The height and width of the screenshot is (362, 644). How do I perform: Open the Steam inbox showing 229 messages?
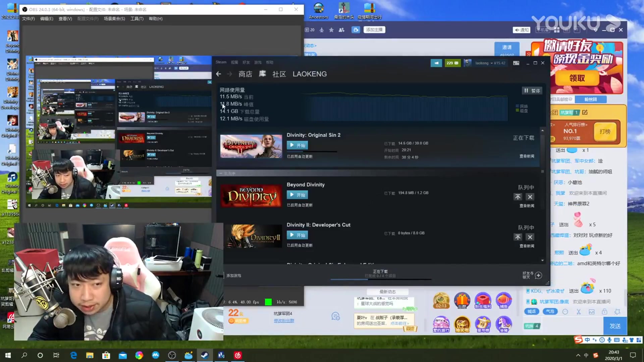[452, 63]
